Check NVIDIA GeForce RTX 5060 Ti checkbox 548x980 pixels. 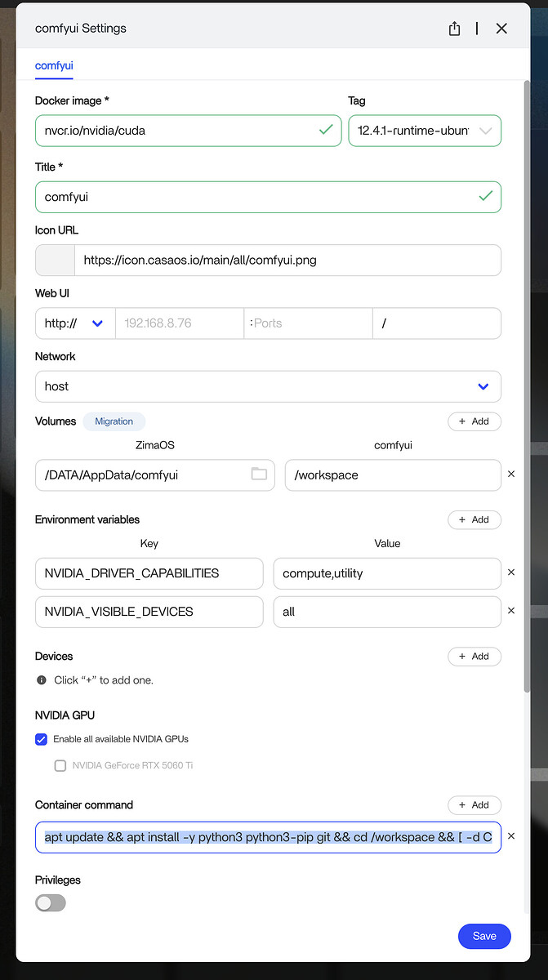(60, 766)
